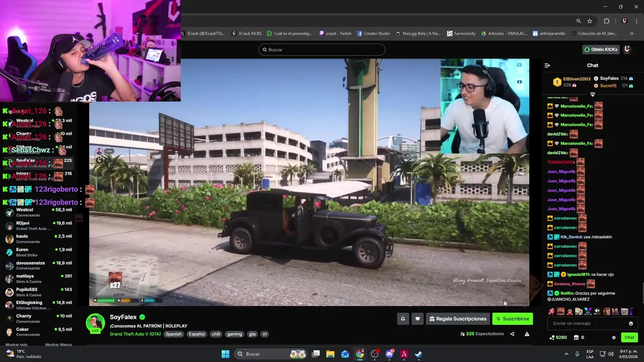This screenshot has height=362, width=644.
Task: Open the Windows Start menu
Action: pos(225,354)
